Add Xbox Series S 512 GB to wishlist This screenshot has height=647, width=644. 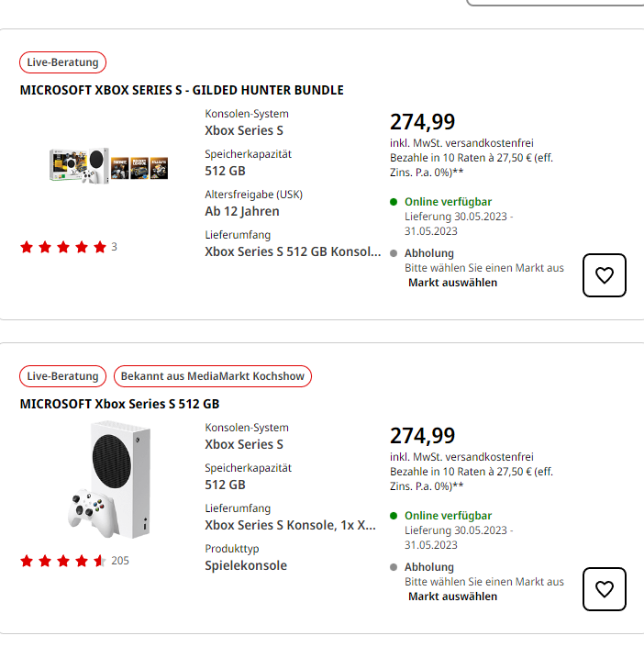click(x=605, y=589)
